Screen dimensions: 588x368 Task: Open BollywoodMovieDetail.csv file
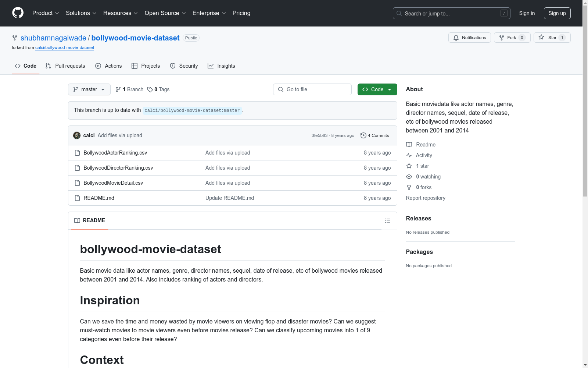coord(113,183)
